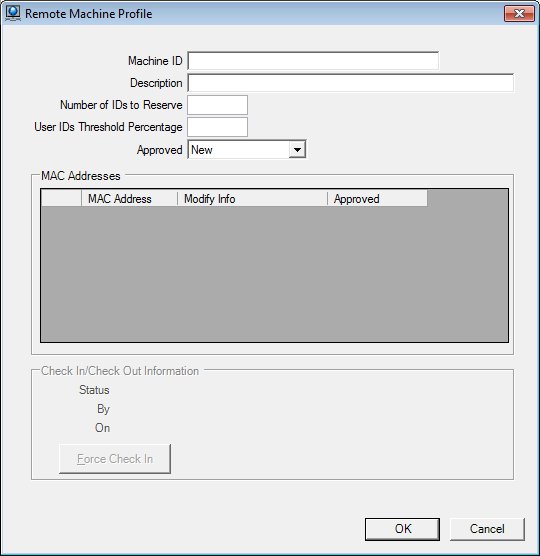Screen dimensions: 540x556
Task: Click the blank row selector column header
Action: tap(61, 199)
